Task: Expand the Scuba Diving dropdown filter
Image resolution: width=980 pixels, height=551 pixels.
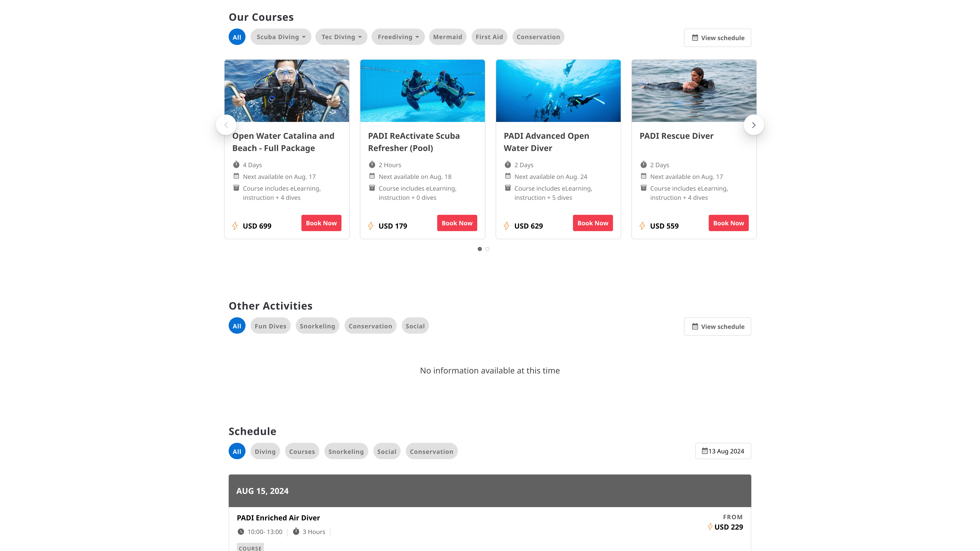Action: 281,37
